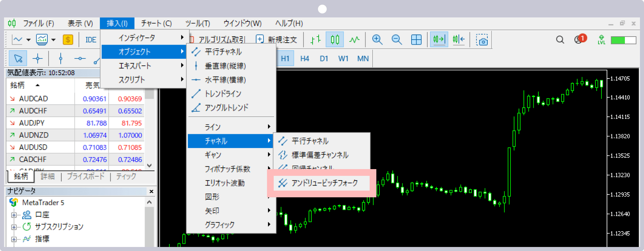Screen dimensions: 644x251
Task: Choose アングルトレンド from the menu
Action: [231, 108]
